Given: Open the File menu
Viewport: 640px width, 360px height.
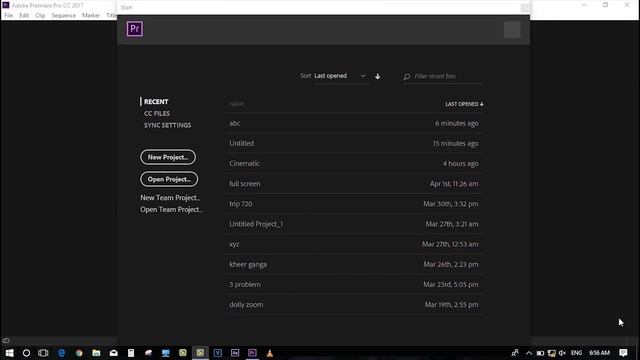Looking at the screenshot, I should 9,15.
